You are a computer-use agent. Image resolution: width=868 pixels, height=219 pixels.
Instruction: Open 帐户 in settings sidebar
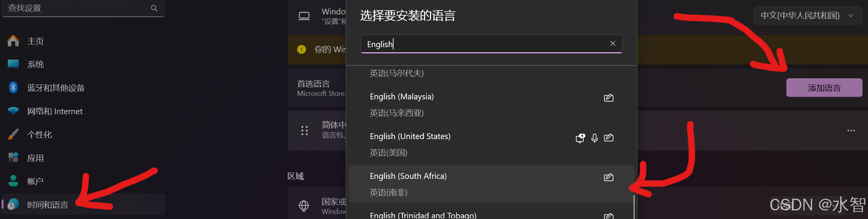(83, 181)
